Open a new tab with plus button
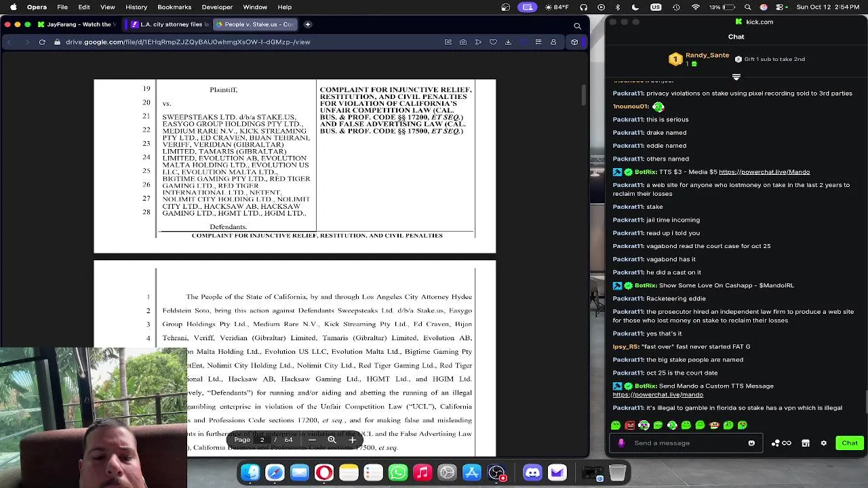The width and height of the screenshot is (868, 488). point(307,24)
